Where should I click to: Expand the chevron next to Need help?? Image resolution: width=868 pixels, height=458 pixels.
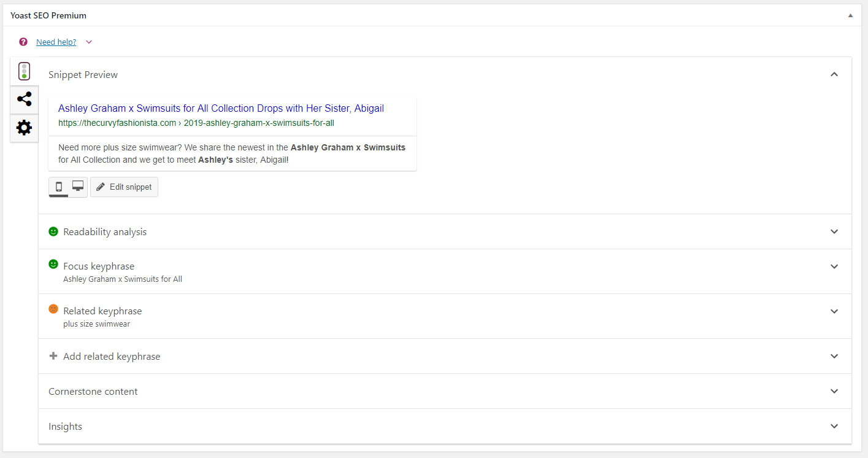[89, 42]
